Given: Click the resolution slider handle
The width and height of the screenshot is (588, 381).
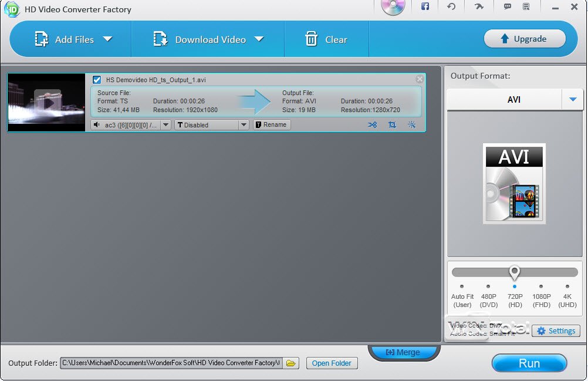Looking at the screenshot, I should (515, 272).
